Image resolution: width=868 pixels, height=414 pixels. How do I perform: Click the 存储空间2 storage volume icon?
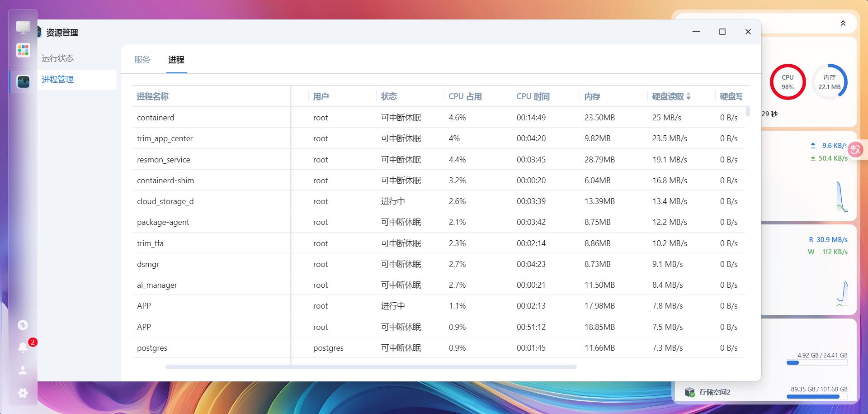coord(689,392)
